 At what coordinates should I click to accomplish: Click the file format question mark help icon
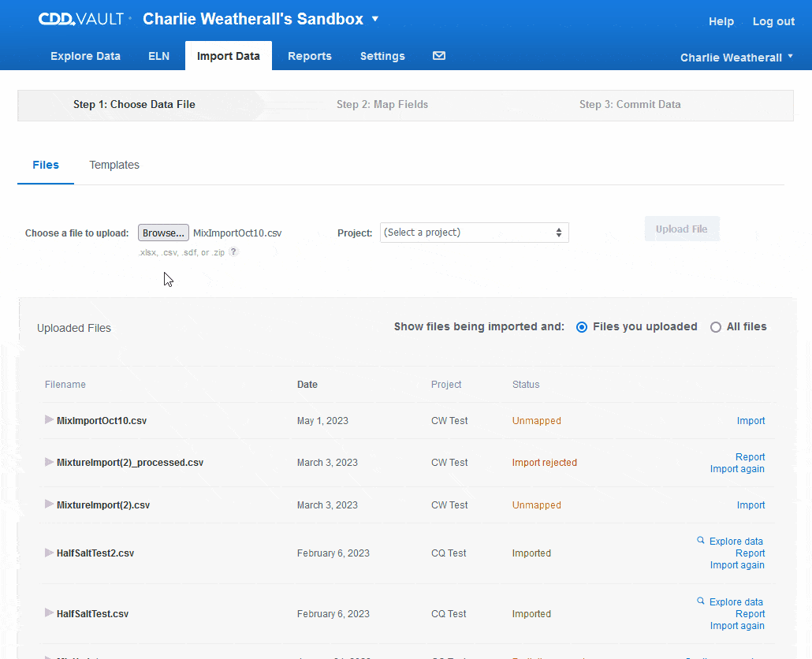pyautogui.click(x=232, y=252)
